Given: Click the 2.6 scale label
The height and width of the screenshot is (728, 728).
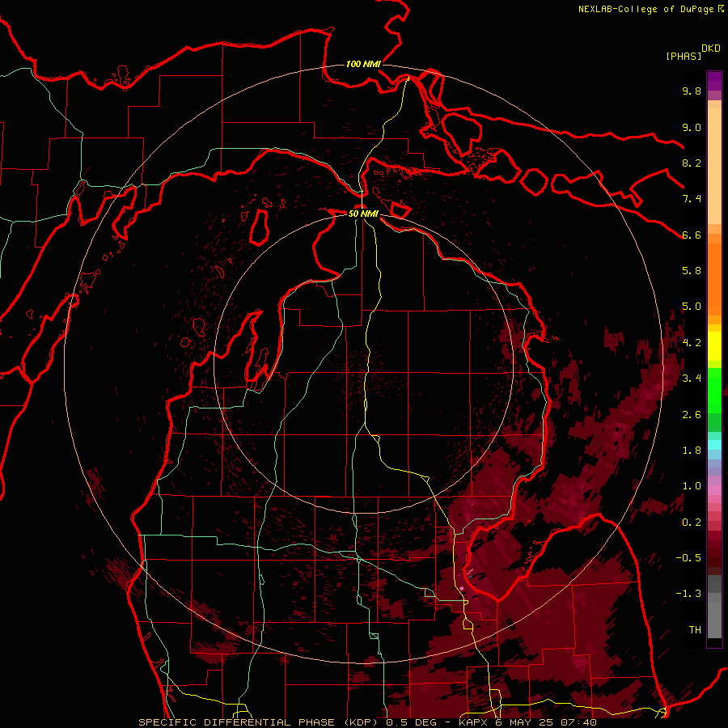Looking at the screenshot, I should pos(692,415).
